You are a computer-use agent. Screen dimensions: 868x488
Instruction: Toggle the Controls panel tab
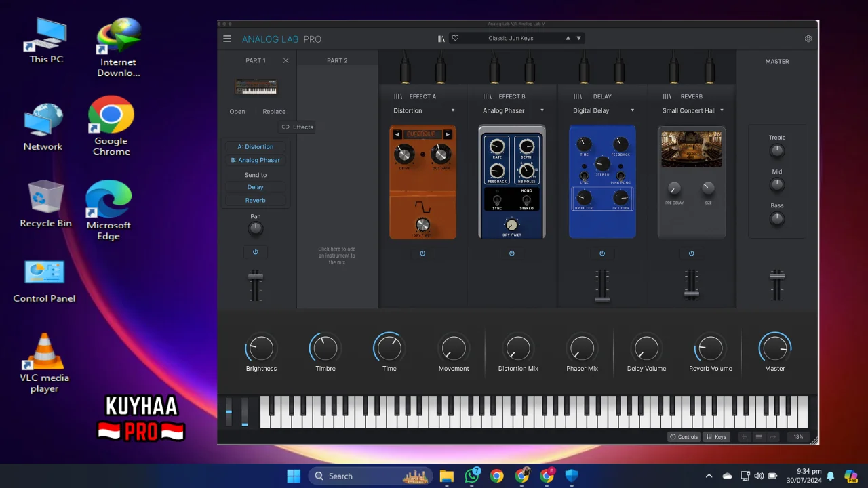684,437
